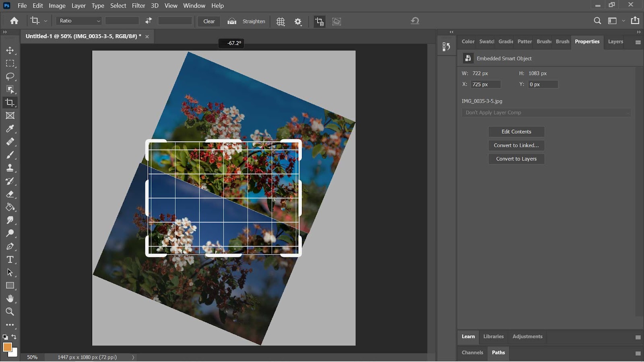Expand the toolbox to two columns
Screen dimensions: 644x362
(5, 32)
